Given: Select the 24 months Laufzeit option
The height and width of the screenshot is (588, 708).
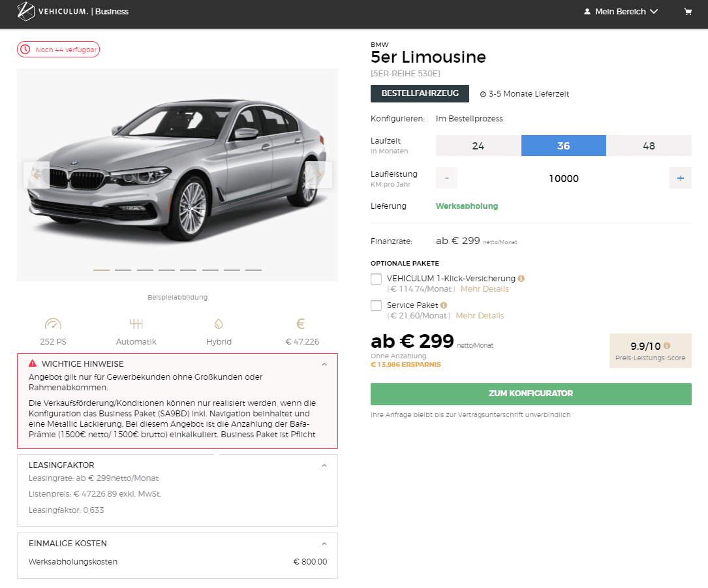Looking at the screenshot, I should (x=478, y=146).
